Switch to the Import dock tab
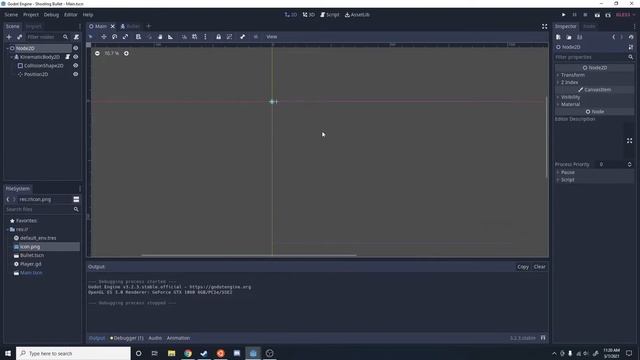 click(x=33, y=26)
